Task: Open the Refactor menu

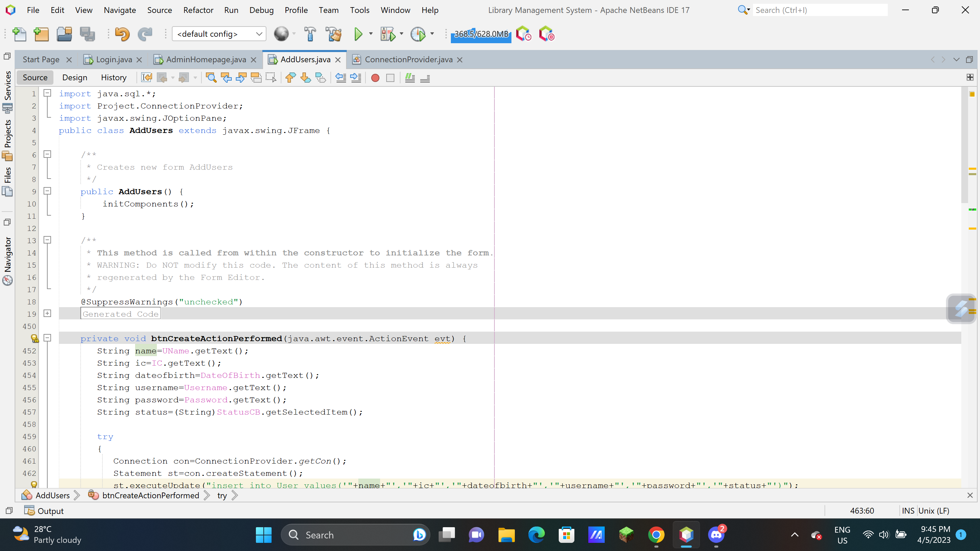Action: click(x=198, y=10)
